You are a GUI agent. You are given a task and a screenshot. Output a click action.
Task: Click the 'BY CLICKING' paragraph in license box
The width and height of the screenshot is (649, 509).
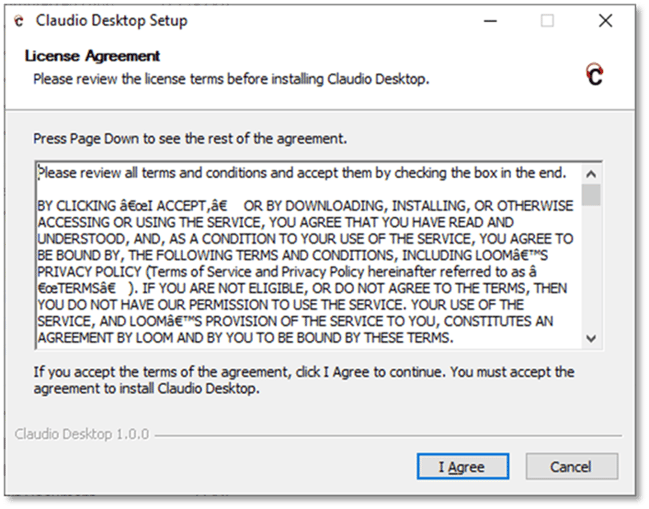(305, 272)
